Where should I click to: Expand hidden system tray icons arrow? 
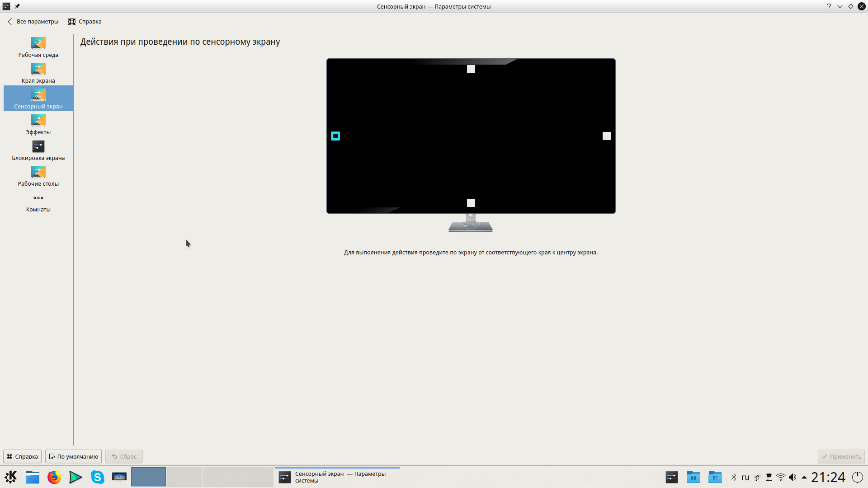[x=804, y=477]
